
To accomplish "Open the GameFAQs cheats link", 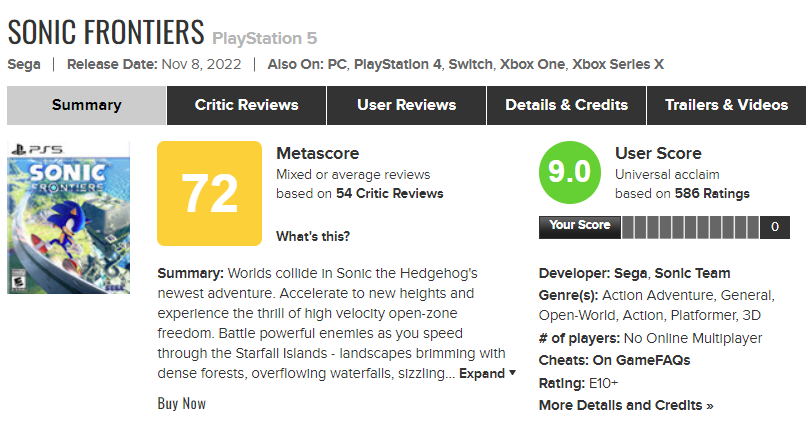I will pyautogui.click(x=653, y=360).
